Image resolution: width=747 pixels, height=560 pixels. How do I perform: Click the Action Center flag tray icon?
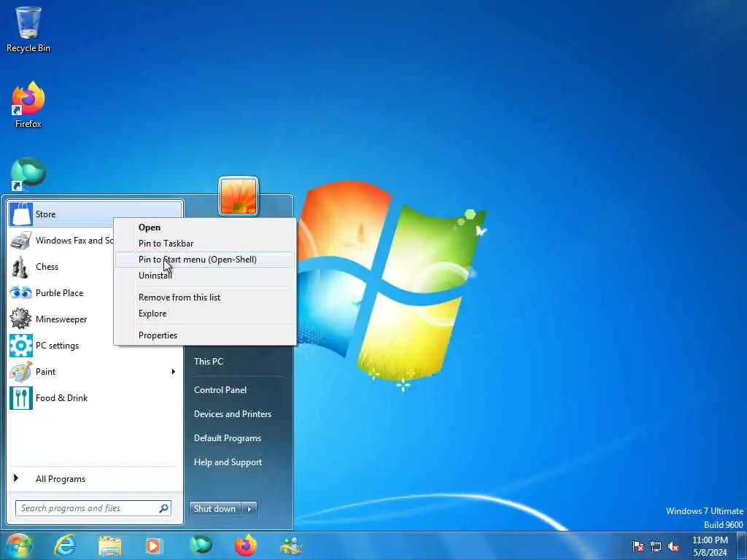(638, 546)
